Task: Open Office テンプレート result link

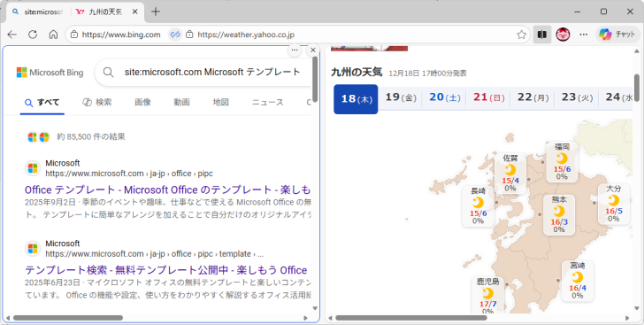Action: pyautogui.click(x=167, y=190)
